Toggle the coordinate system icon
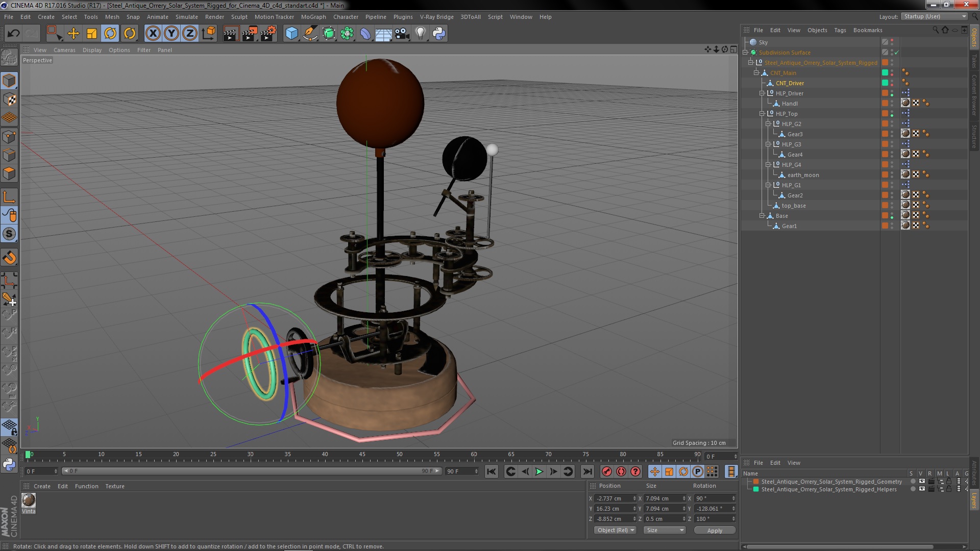This screenshot has width=980, height=551. point(209,34)
